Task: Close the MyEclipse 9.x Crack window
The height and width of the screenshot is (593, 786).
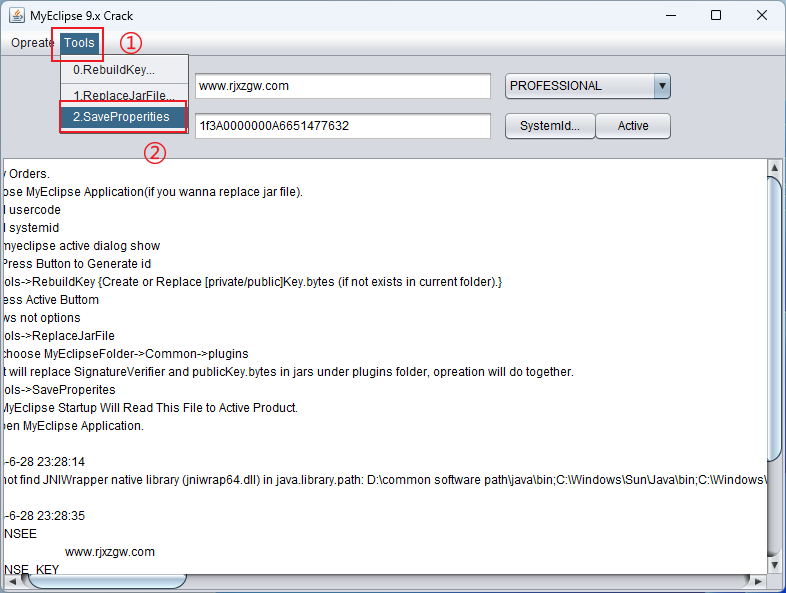Action: click(x=762, y=16)
